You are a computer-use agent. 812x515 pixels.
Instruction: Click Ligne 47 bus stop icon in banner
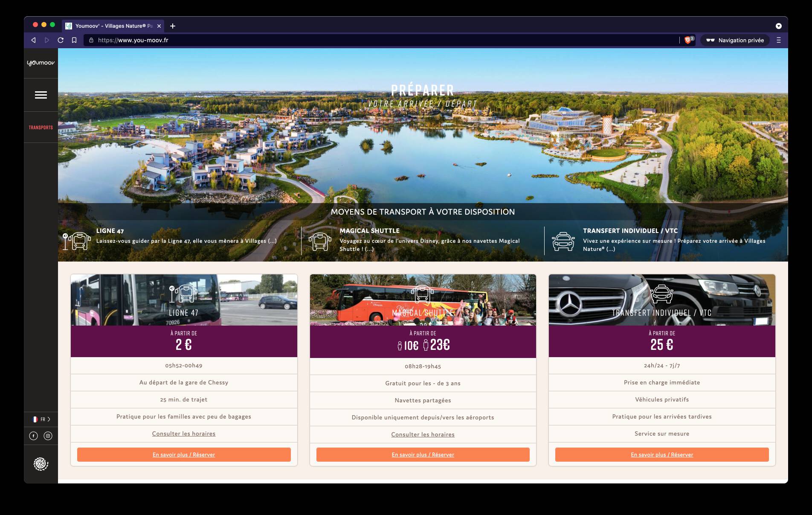tap(77, 241)
